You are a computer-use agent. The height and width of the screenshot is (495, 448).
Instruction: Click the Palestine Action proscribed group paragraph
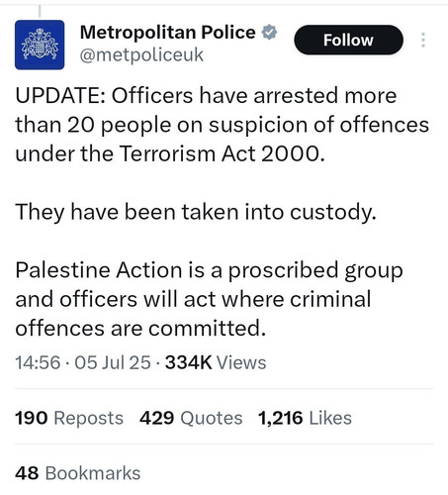[x=209, y=299]
